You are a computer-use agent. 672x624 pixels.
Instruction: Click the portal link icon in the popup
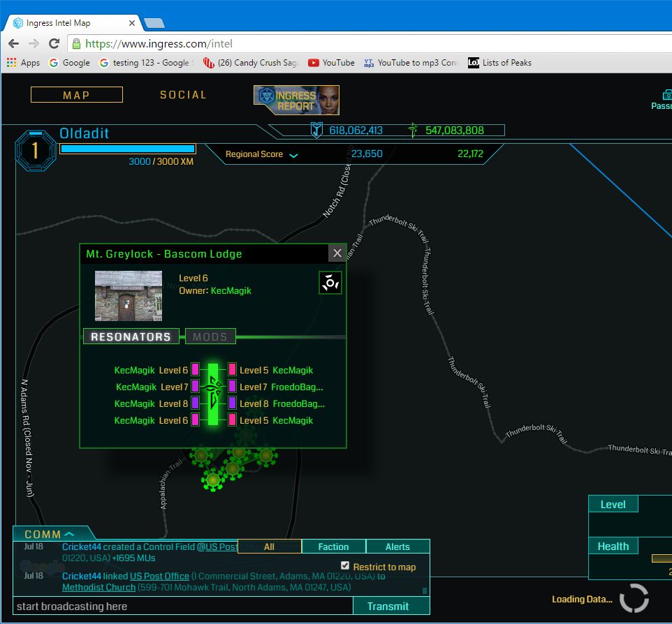tap(330, 283)
